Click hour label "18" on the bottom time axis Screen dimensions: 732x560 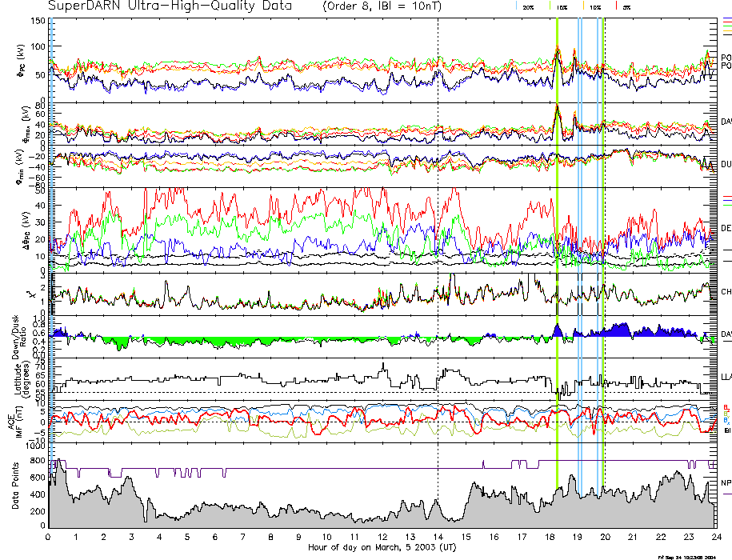coord(550,537)
